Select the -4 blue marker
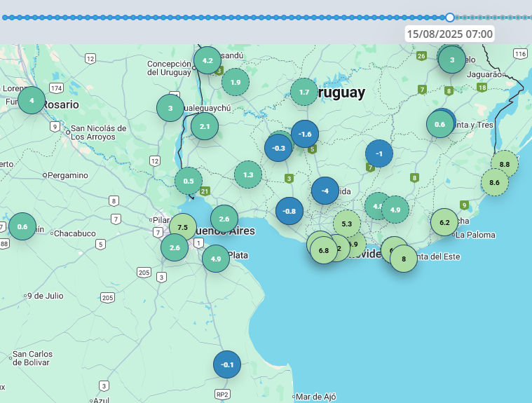This screenshot has height=403, width=532. click(325, 191)
